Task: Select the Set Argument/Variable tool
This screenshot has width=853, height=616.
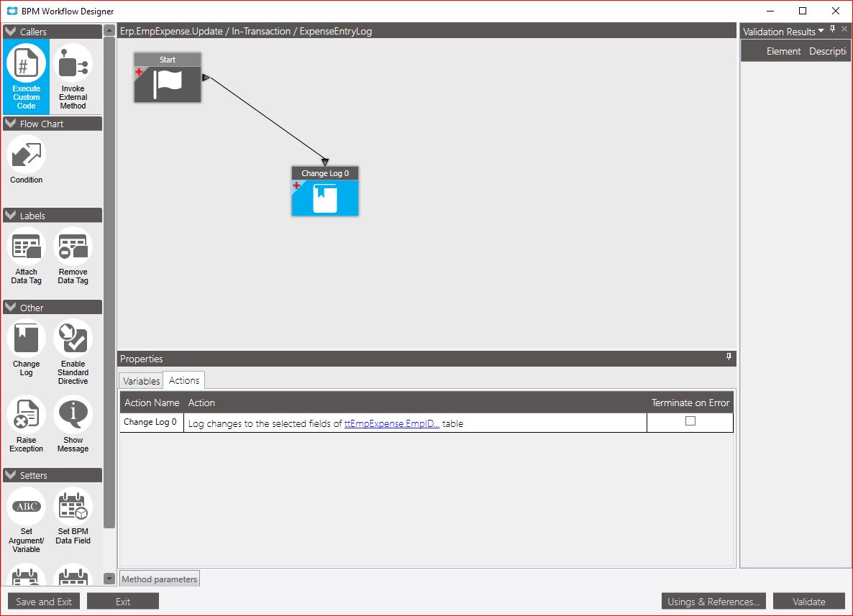Action: click(26, 520)
